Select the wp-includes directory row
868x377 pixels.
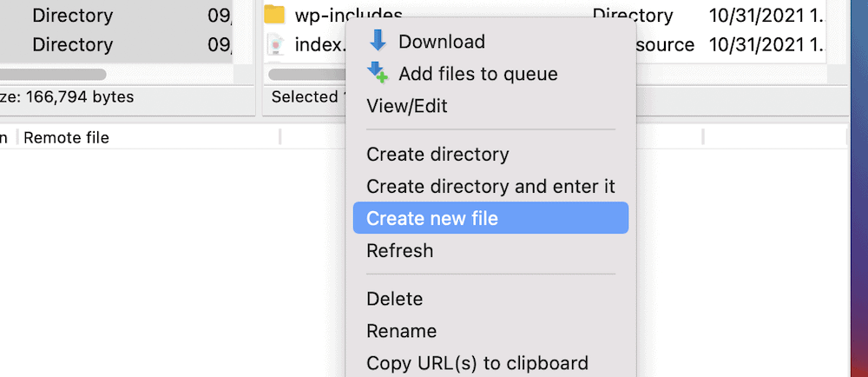click(x=545, y=15)
